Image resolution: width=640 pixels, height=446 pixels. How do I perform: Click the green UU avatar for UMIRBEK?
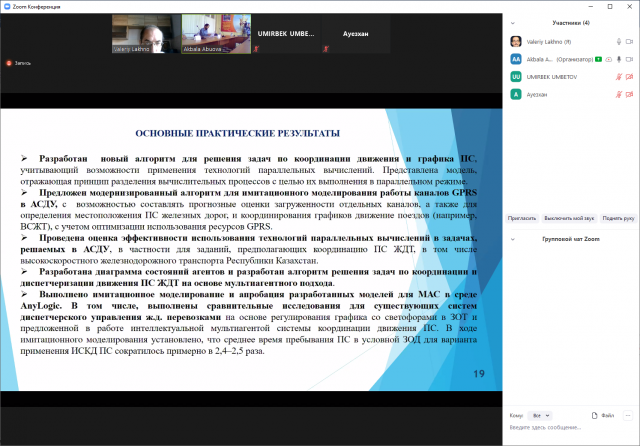tap(516, 77)
